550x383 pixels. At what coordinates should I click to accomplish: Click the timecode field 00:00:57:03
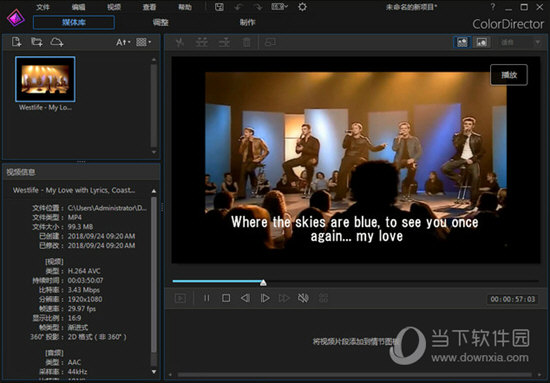click(x=512, y=299)
